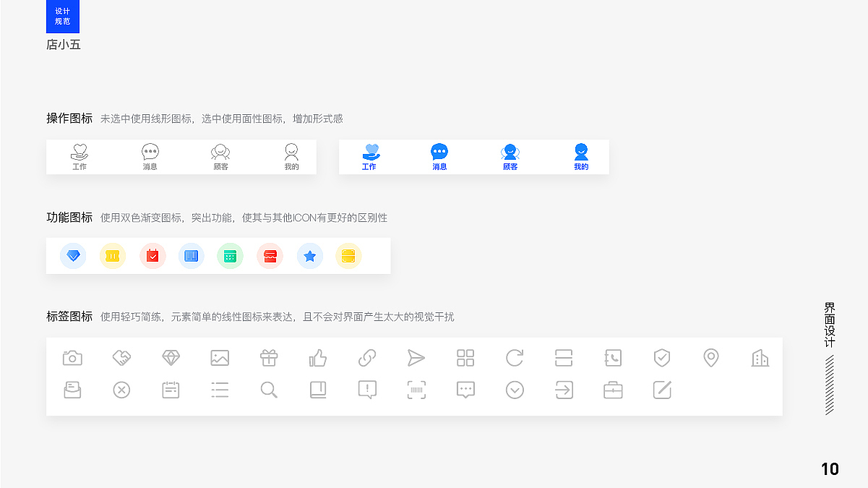The width and height of the screenshot is (868, 488).
Task: Click the blue 设计规范 badge
Action: [x=63, y=17]
